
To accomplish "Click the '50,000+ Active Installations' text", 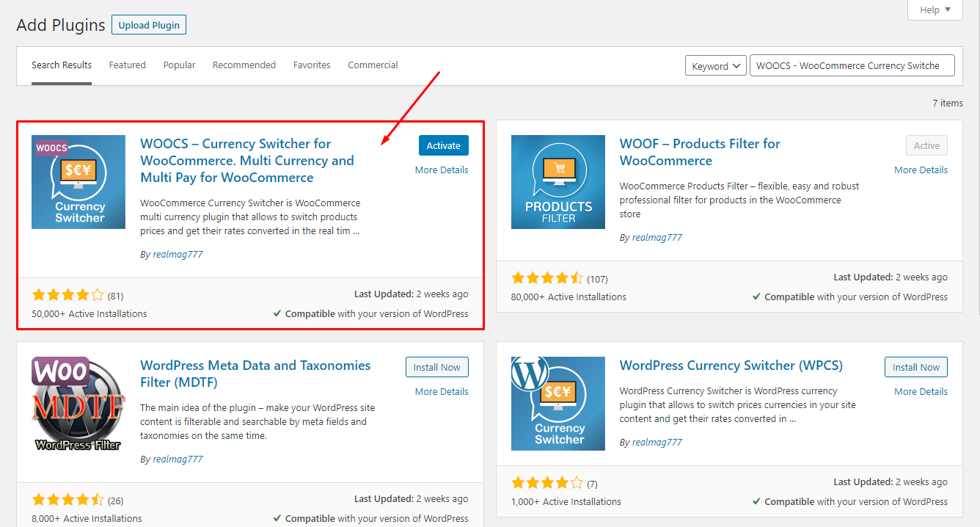I will pyautogui.click(x=89, y=314).
